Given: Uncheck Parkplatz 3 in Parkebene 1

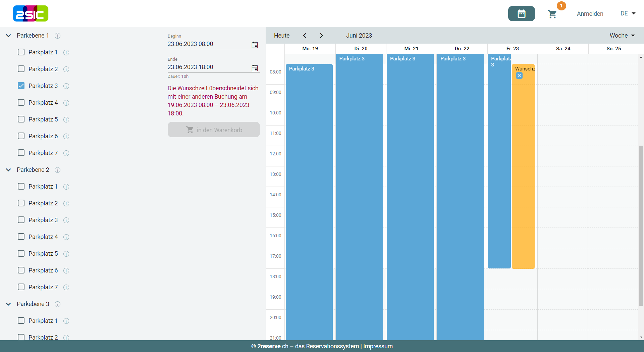Looking at the screenshot, I should click(21, 86).
